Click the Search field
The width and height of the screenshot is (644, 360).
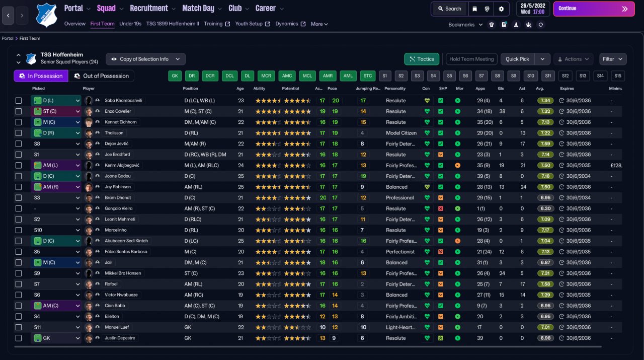[x=449, y=9]
